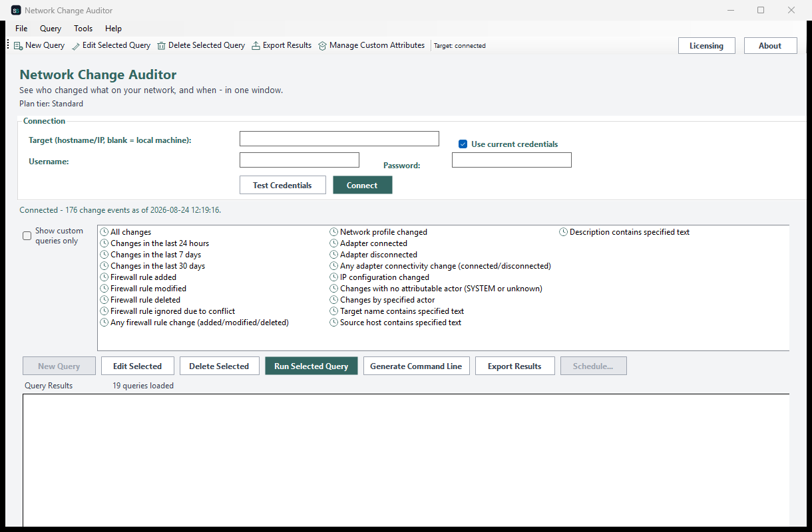Enable Show custom queries only checkbox
Image resolution: width=812 pixels, height=532 pixels.
(x=27, y=236)
